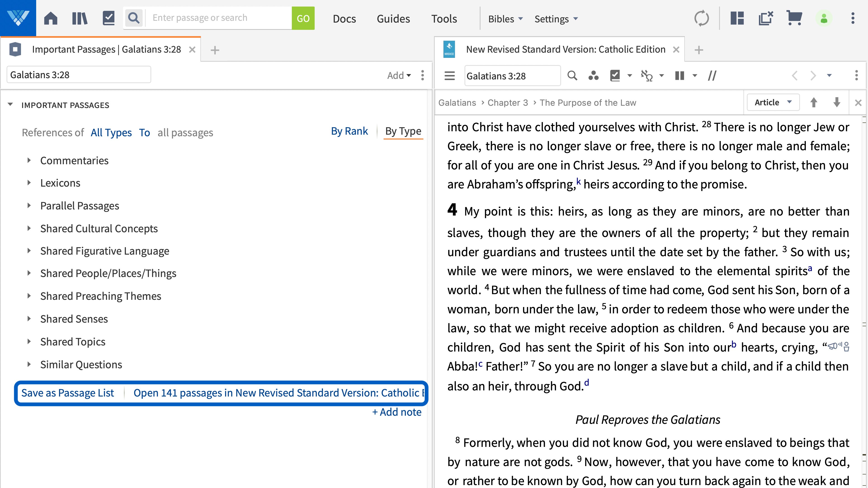This screenshot has width=868, height=488.
Task: Open the Settings dropdown menu
Action: click(x=556, y=19)
